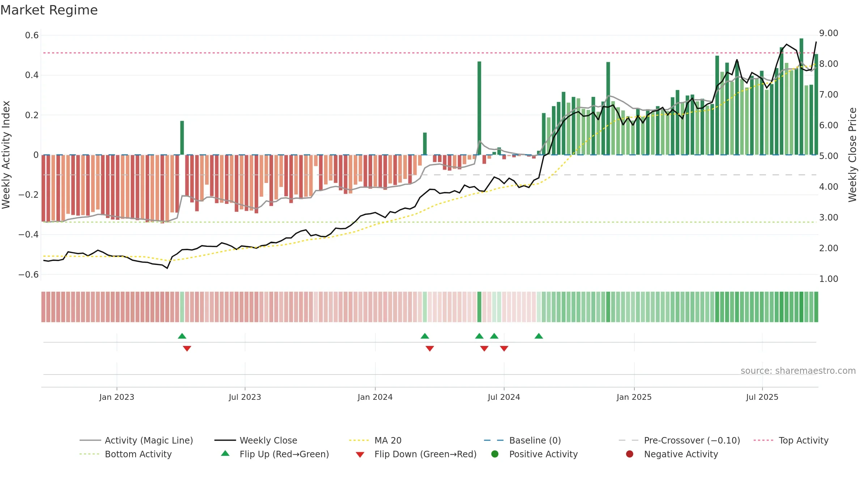Toggle the MA 20 legend entry

(375, 440)
